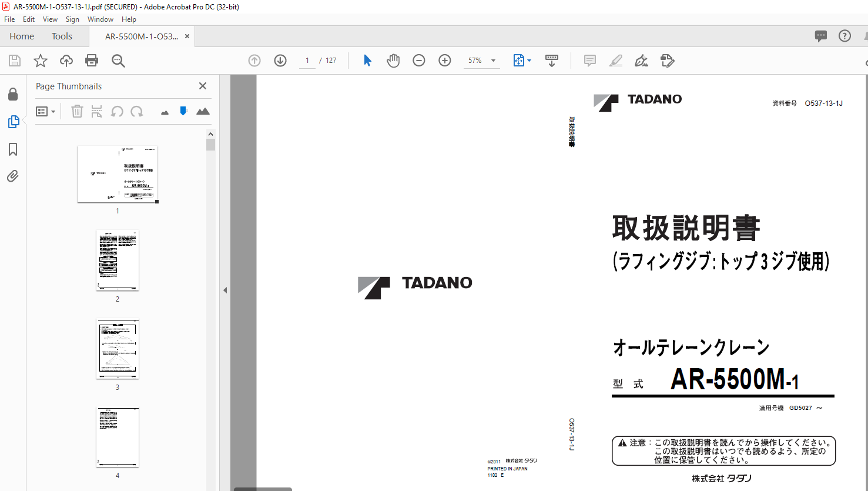The height and width of the screenshot is (491, 868).
Task: Open the Edit menu
Action: tap(29, 19)
